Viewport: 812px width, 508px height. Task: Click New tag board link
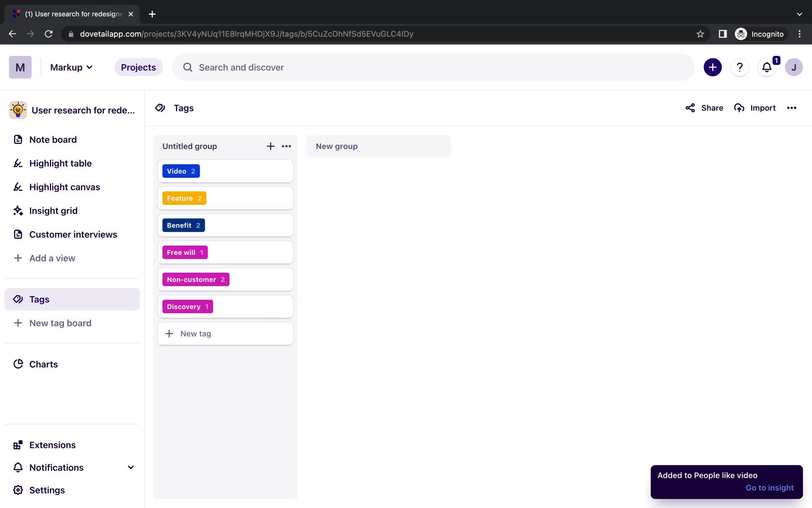pos(60,323)
